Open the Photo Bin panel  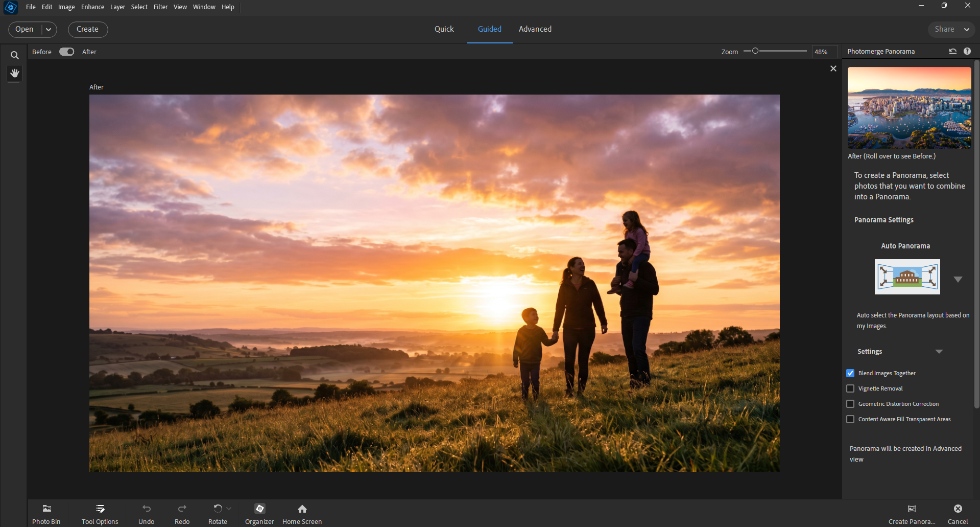click(x=46, y=514)
